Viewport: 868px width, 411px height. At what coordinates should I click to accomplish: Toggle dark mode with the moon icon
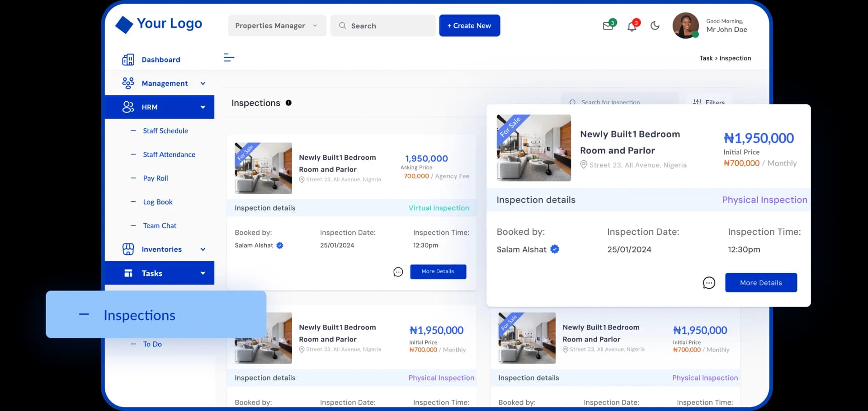pyautogui.click(x=655, y=26)
